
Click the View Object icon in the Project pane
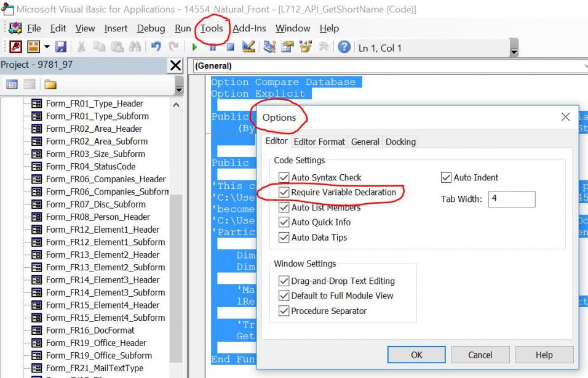click(x=30, y=84)
